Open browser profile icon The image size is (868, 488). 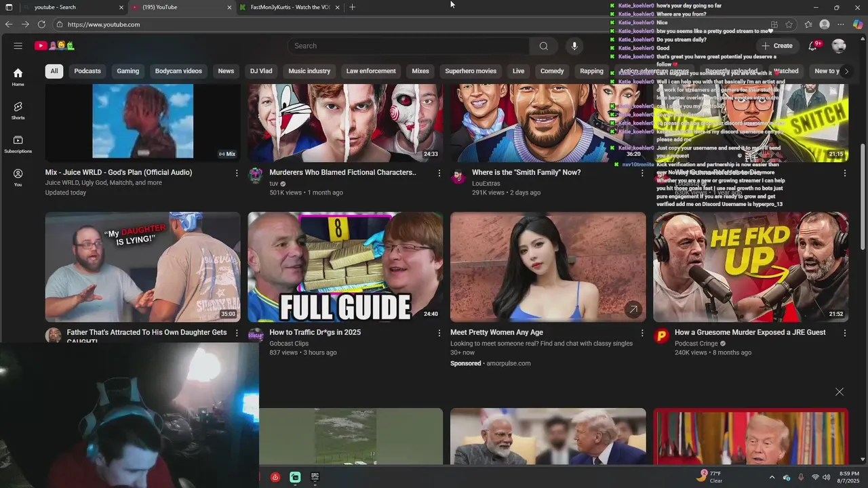point(825,24)
